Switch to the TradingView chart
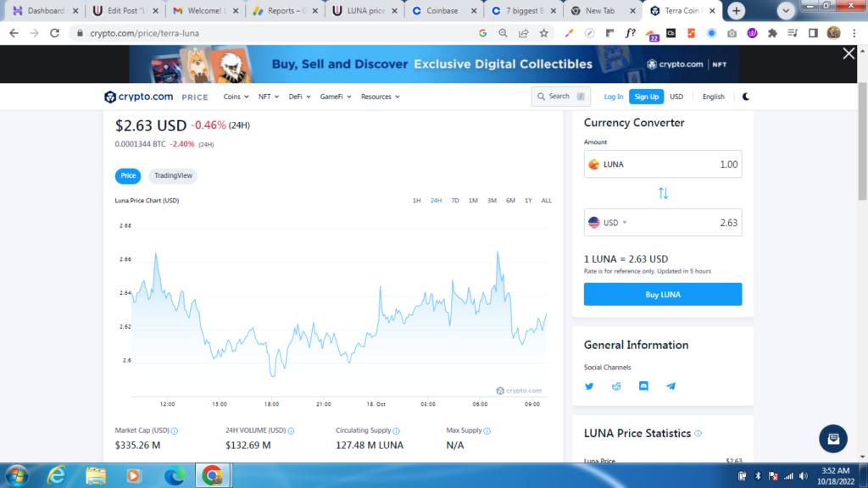Screen dimensions: 868x488 coord(173,175)
